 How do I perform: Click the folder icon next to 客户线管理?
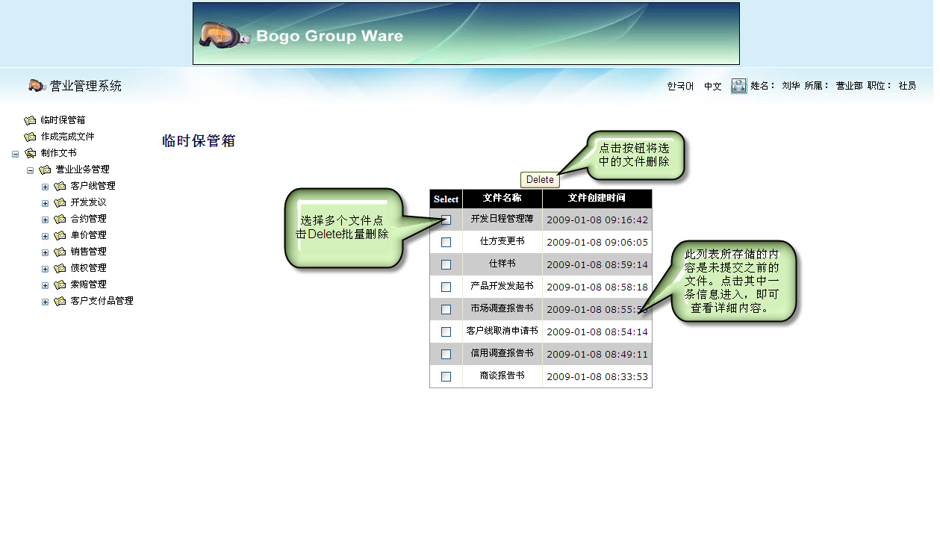[60, 186]
